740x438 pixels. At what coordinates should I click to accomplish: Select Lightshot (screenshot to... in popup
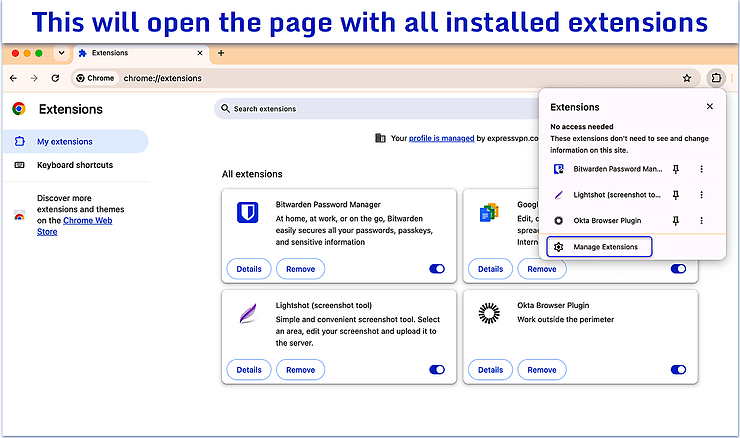point(616,195)
